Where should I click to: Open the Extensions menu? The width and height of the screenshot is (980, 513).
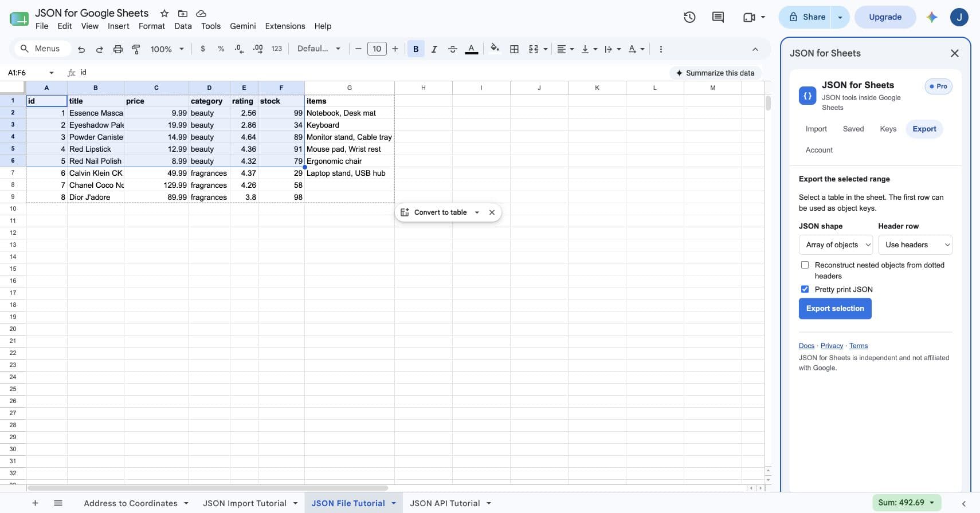(285, 26)
